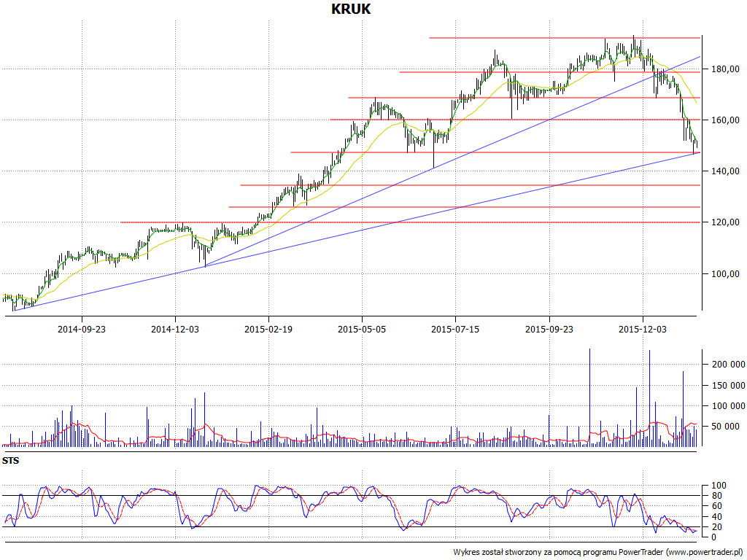Click the 120,00 price axis label
747x560 pixels.
[725, 222]
